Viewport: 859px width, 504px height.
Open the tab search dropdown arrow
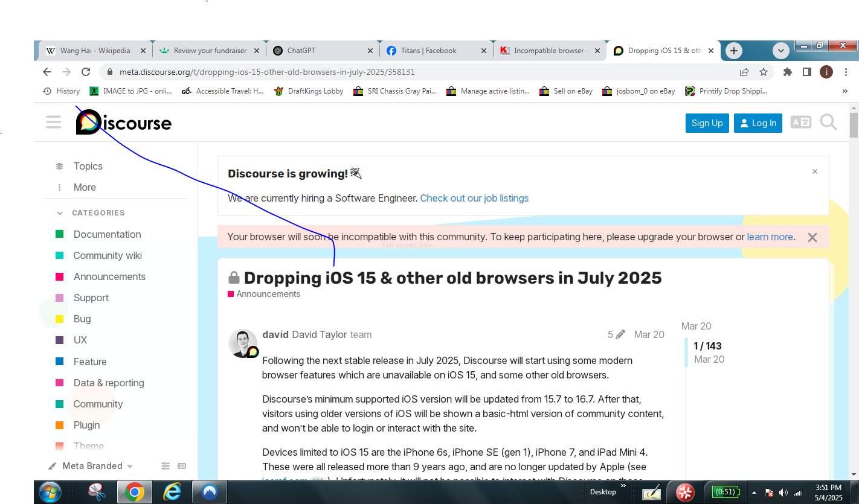tap(781, 51)
